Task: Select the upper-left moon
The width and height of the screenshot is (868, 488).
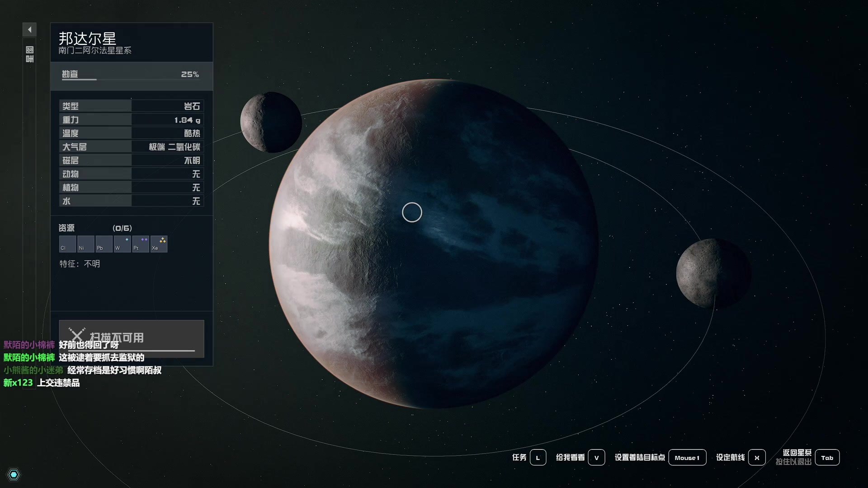Action: coord(271,122)
